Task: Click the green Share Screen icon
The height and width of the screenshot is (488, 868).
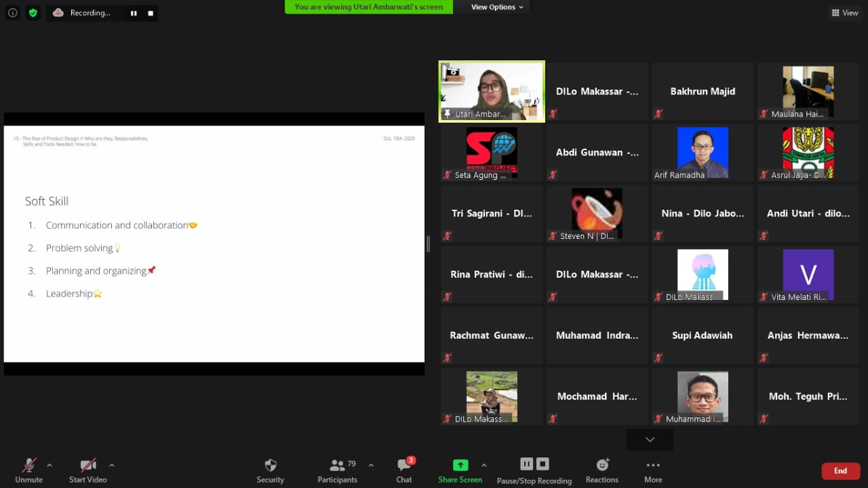Action: point(460,465)
